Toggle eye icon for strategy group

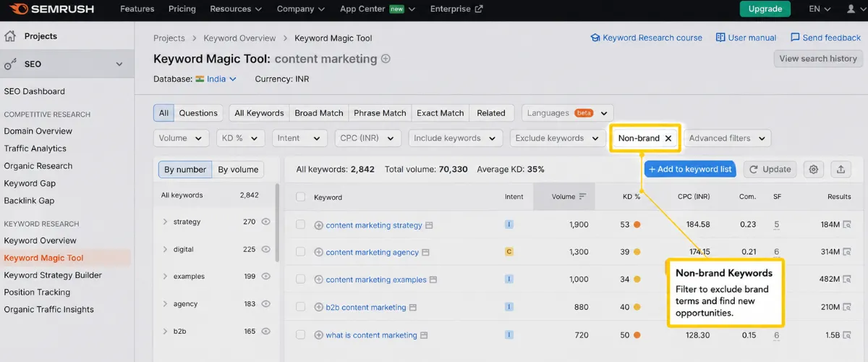265,222
